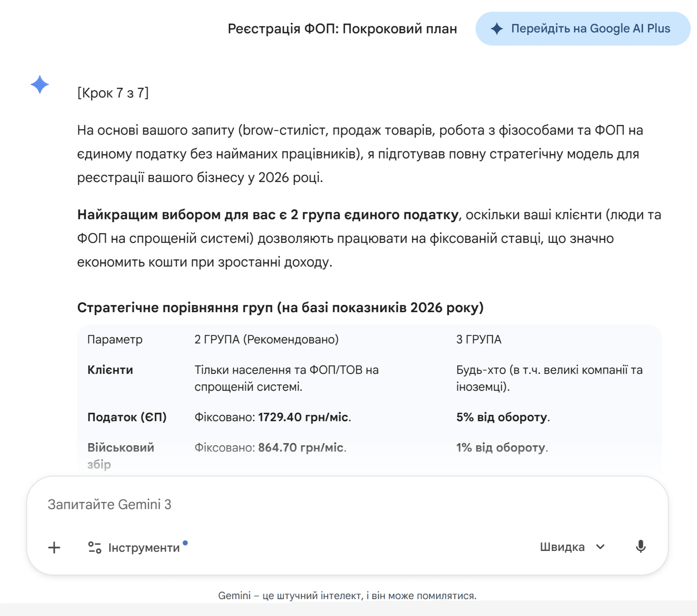
Task: Click the '5% від обороту' cell
Action: tap(502, 417)
